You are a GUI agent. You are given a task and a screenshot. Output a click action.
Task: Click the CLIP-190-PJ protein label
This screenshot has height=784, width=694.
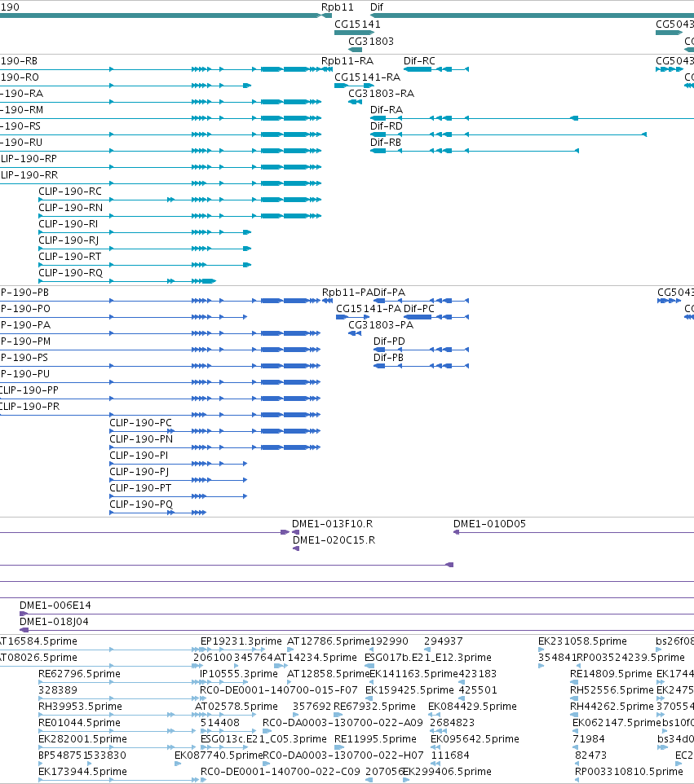tap(139, 472)
